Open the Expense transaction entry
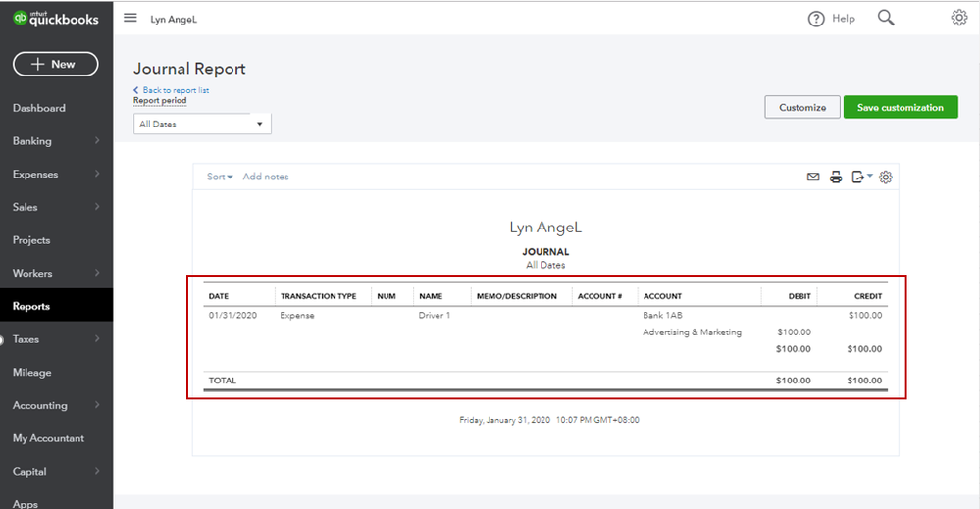980x509 pixels. click(297, 316)
